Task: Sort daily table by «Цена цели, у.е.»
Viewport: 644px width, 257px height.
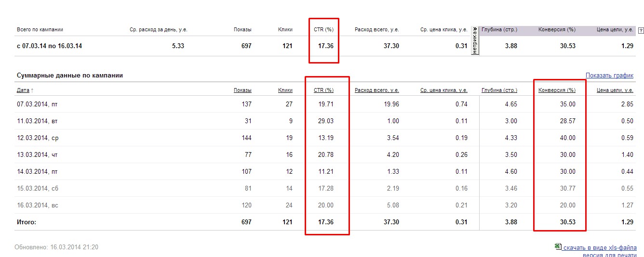Action: 615,90
